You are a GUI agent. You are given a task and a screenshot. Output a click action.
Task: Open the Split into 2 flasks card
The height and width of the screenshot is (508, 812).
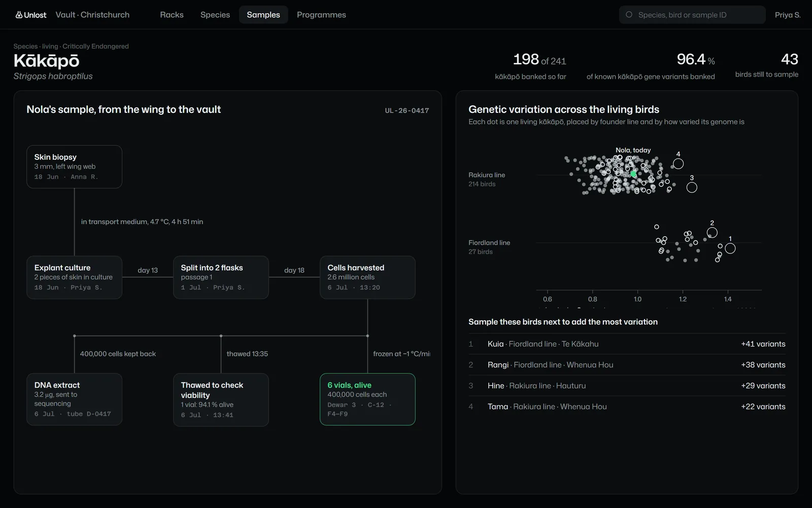(221, 277)
